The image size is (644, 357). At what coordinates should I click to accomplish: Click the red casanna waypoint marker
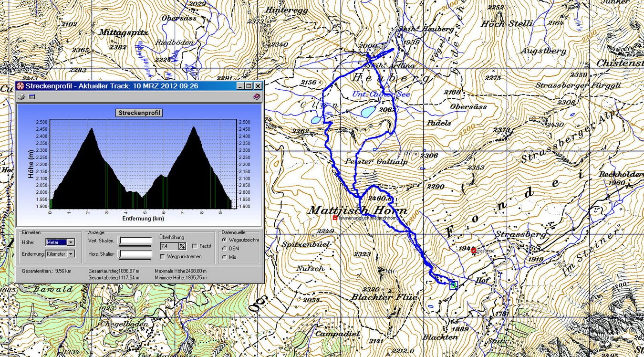click(473, 250)
